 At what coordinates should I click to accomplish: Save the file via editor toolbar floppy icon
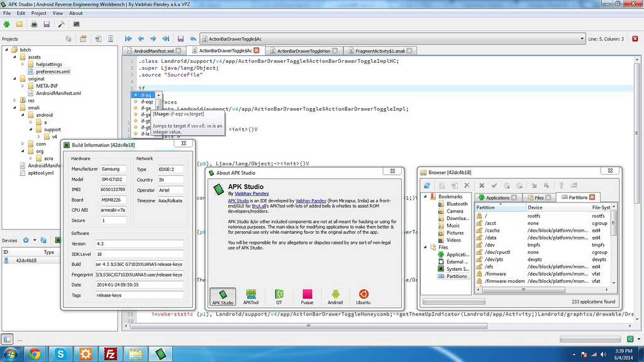pyautogui.click(x=180, y=38)
